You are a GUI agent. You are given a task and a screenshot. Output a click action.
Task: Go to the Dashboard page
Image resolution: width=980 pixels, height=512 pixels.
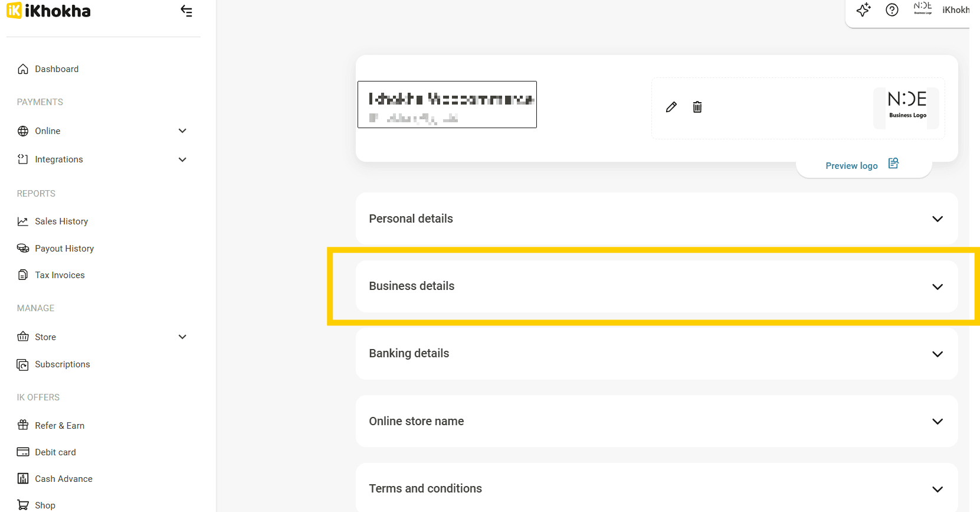(57, 69)
